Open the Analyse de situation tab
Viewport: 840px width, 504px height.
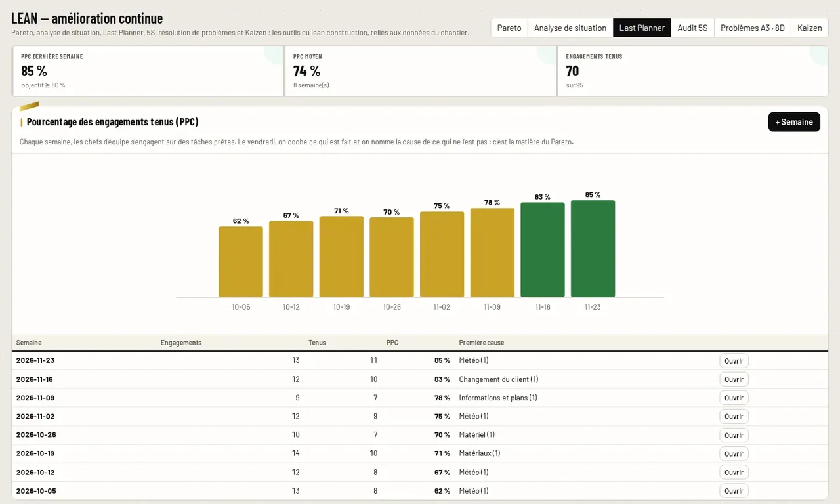pyautogui.click(x=570, y=28)
